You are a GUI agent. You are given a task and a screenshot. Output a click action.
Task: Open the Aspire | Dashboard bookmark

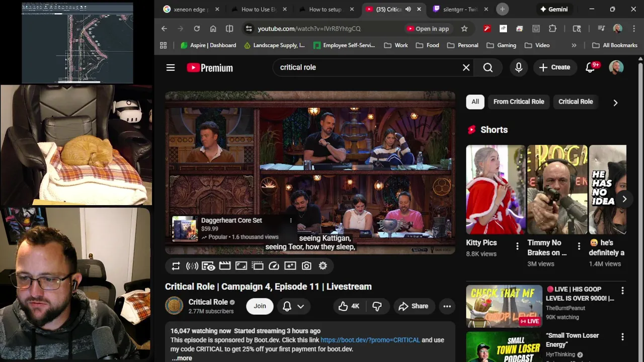(x=208, y=45)
